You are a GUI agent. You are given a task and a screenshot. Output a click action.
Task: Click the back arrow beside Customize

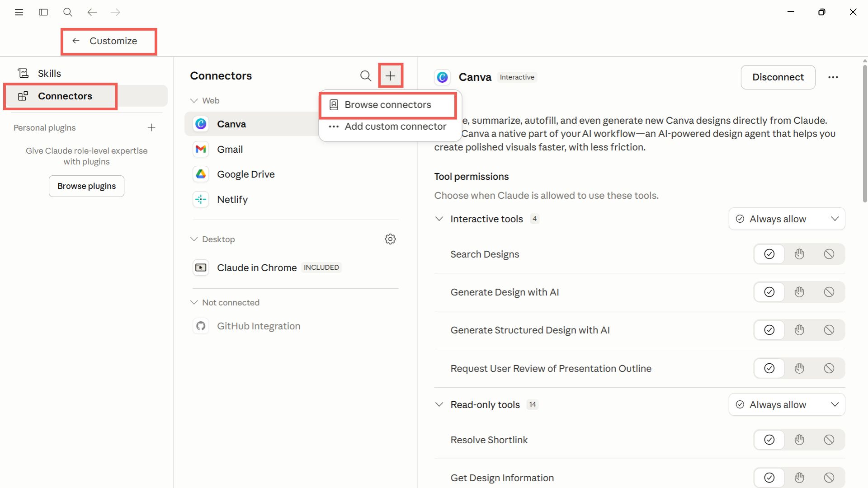(76, 41)
